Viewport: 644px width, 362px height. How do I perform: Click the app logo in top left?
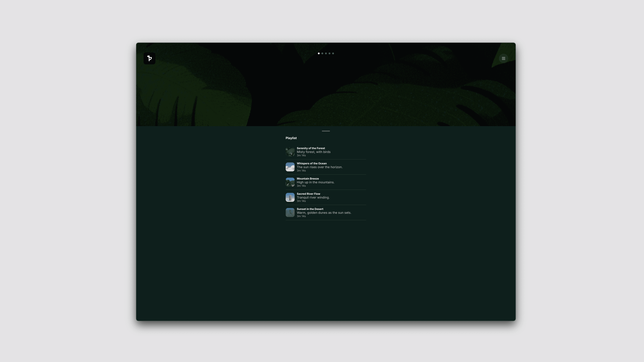pyautogui.click(x=149, y=58)
